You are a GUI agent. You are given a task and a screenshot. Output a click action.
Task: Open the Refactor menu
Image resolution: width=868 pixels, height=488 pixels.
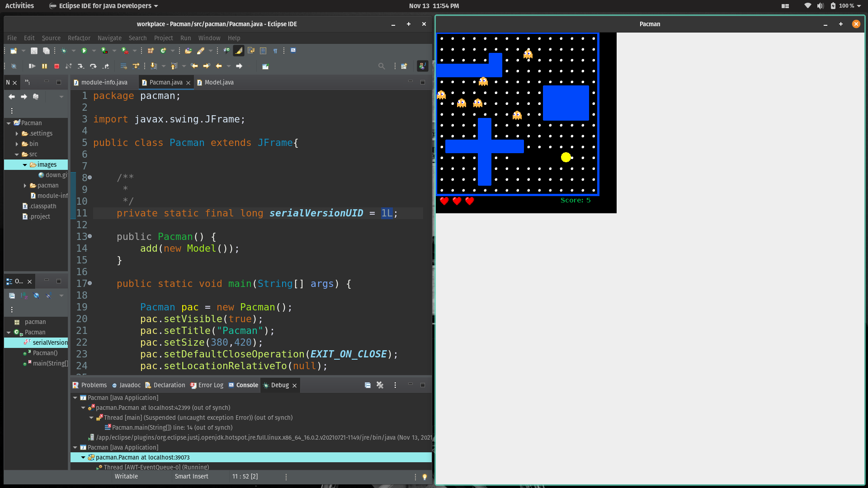(79, 38)
